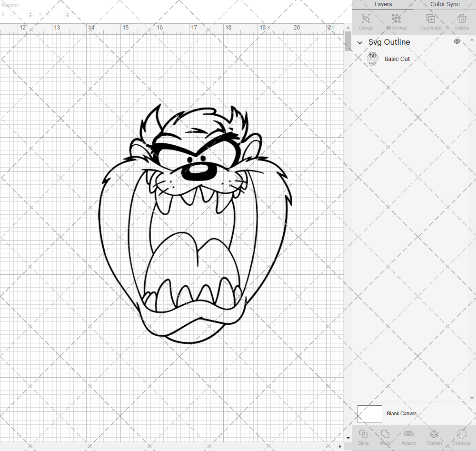
Task: Click the Blank Canvas color swatch
Action: tap(369, 413)
